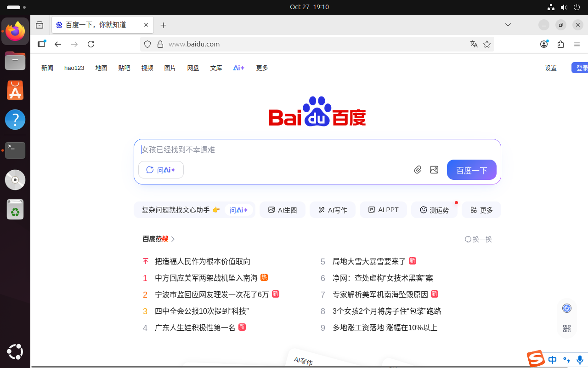Click the image search picture icon
The height and width of the screenshot is (368, 588).
point(434,170)
